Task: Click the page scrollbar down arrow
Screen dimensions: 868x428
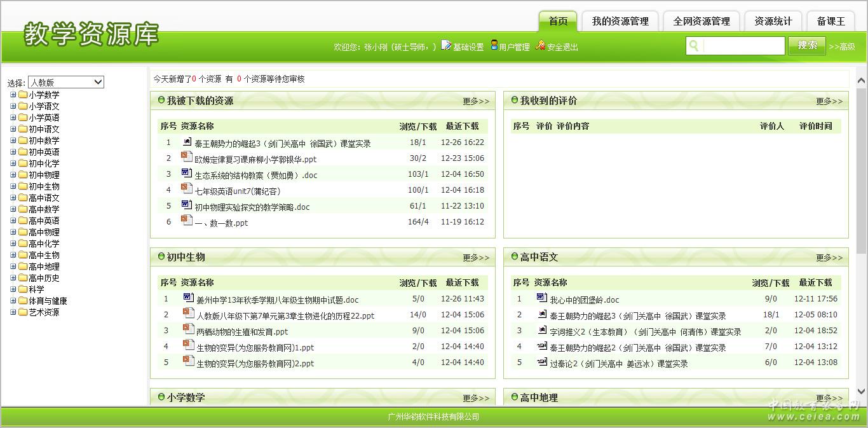Action: tap(862, 392)
